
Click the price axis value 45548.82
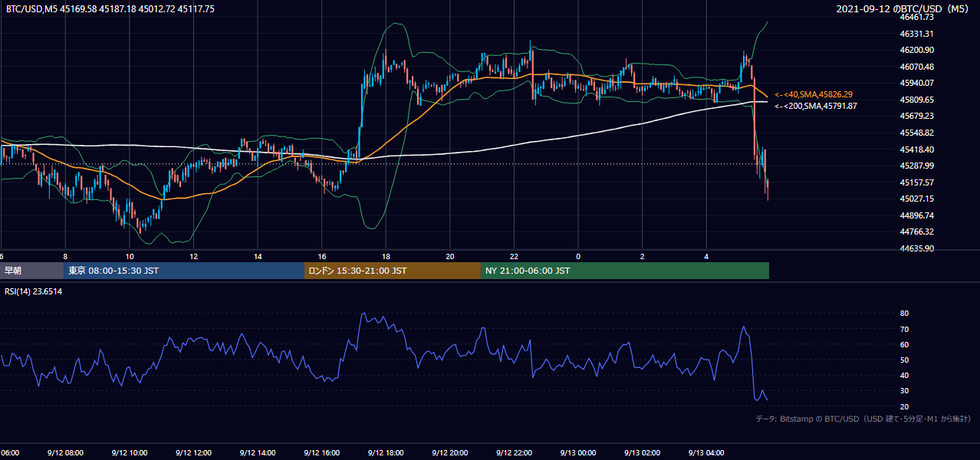[x=916, y=133]
